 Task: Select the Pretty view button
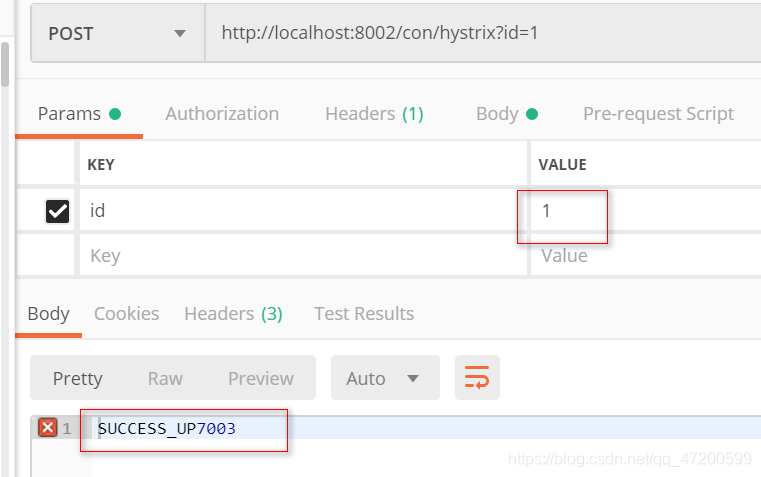tap(78, 378)
